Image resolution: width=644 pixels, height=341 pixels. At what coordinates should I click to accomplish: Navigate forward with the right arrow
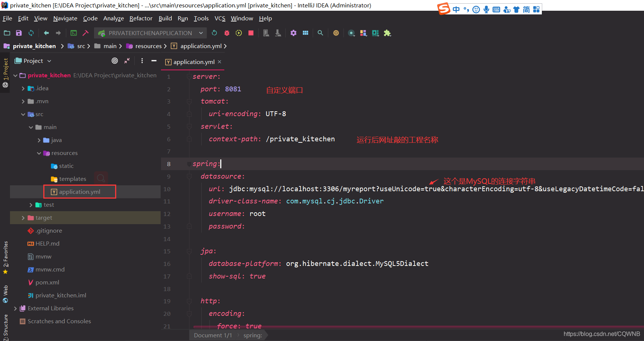click(x=58, y=33)
